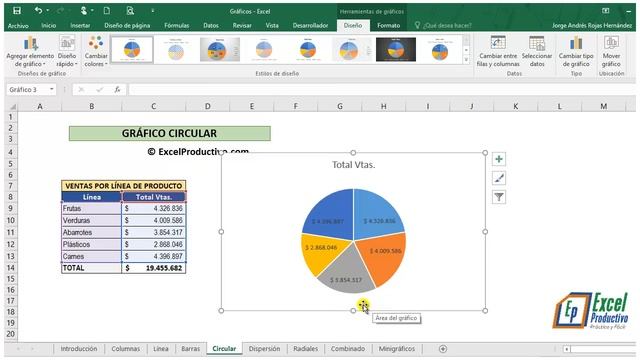Open the Radiales sheet tab
Image resolution: width=640 pixels, height=360 pixels.
[305, 349]
